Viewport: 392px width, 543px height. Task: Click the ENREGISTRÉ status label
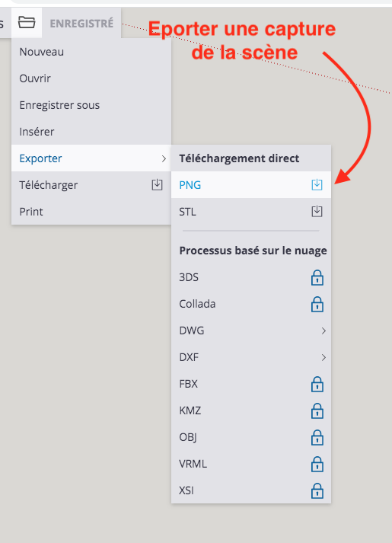pyautogui.click(x=81, y=23)
